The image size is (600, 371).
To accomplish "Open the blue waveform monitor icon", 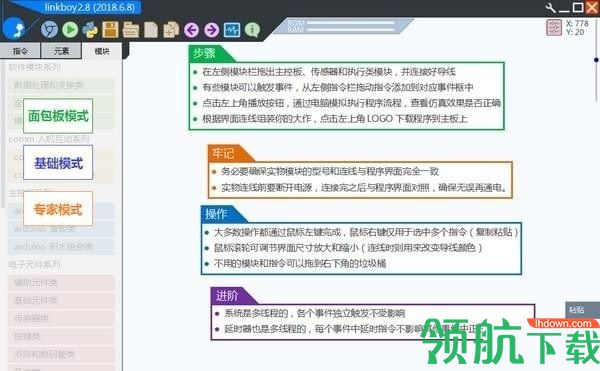I will point(232,30).
